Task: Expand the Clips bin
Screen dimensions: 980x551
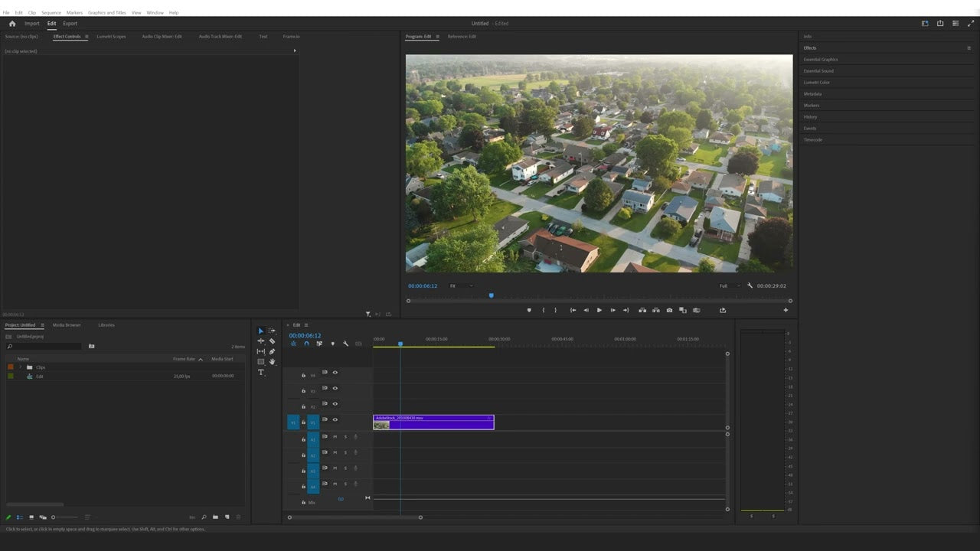Action: (21, 367)
